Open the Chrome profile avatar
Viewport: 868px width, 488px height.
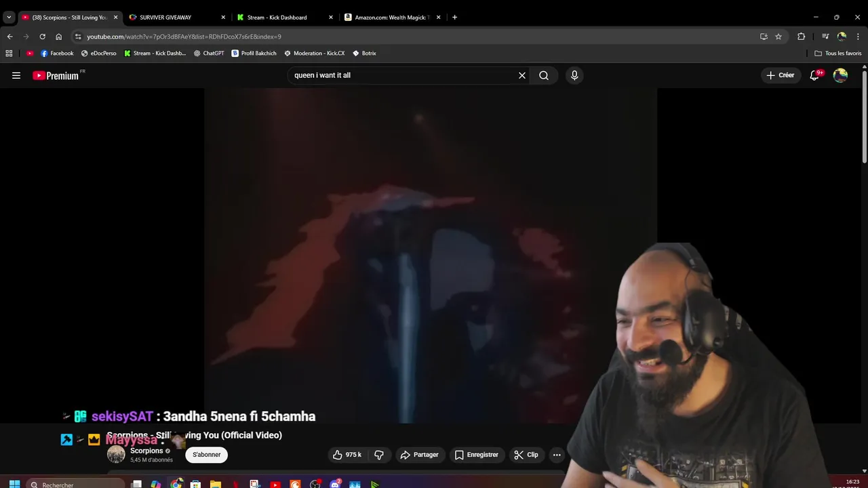click(x=842, y=37)
